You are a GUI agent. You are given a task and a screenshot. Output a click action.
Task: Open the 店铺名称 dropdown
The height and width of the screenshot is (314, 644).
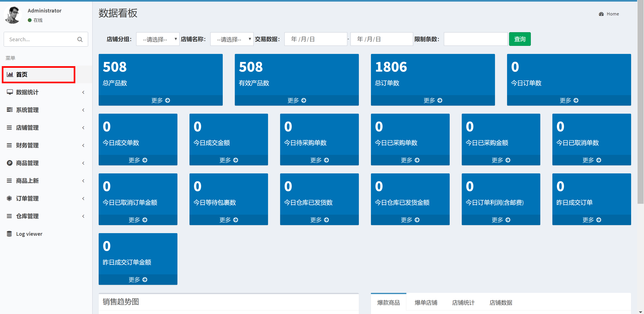[232, 39]
